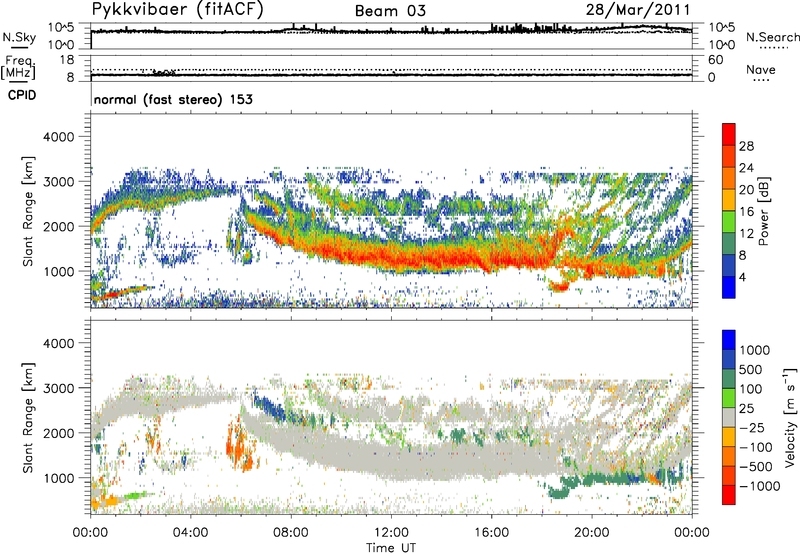Click the CPID label

tap(22, 95)
